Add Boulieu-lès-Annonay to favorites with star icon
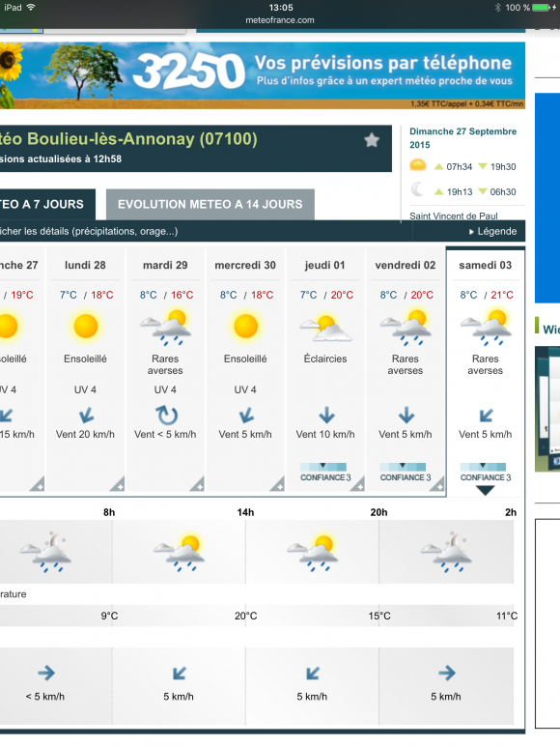Image resolution: width=560 pixels, height=747 pixels. click(372, 140)
